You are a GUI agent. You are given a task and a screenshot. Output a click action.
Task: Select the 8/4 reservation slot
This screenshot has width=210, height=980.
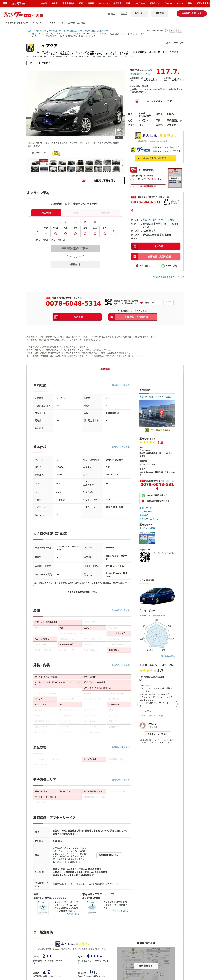point(95,231)
